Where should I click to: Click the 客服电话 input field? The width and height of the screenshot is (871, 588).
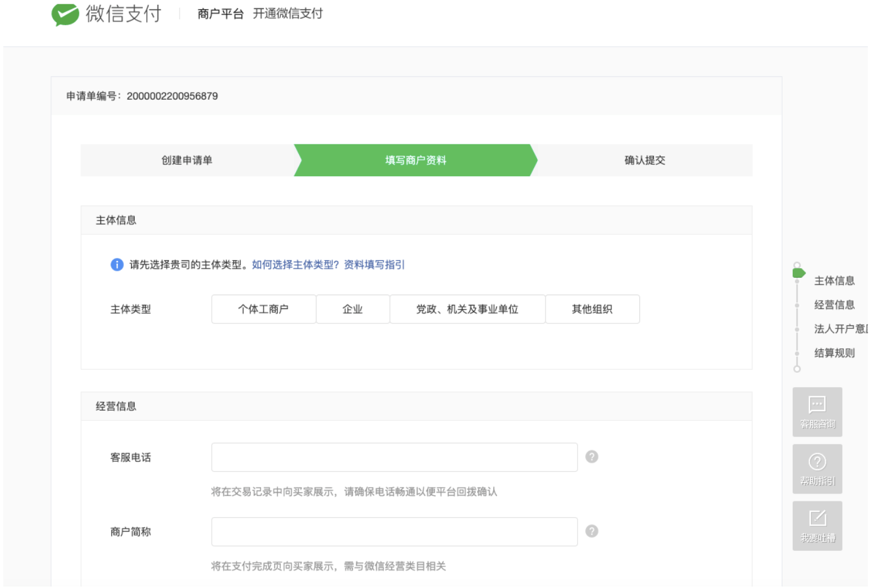point(394,458)
